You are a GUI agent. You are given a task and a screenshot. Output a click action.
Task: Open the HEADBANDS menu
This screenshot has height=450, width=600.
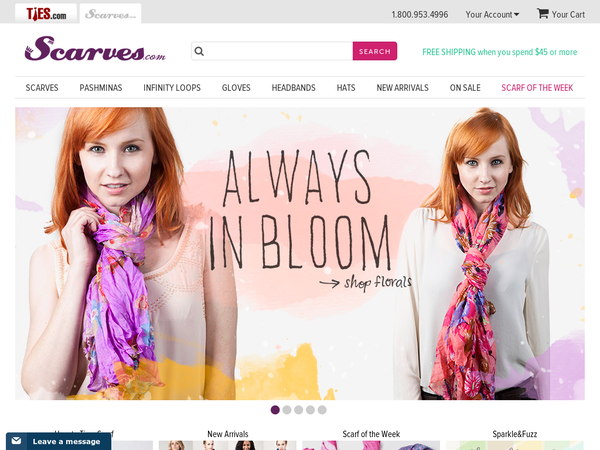click(x=293, y=88)
